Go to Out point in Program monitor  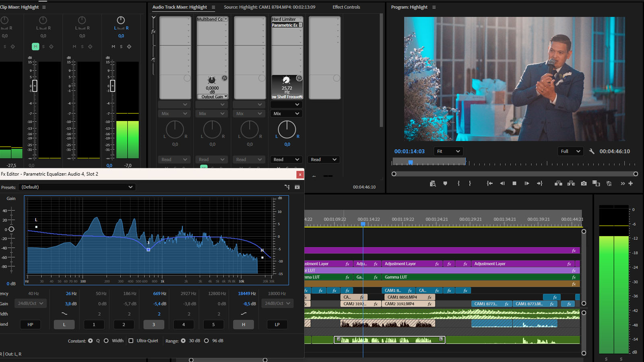click(x=540, y=183)
